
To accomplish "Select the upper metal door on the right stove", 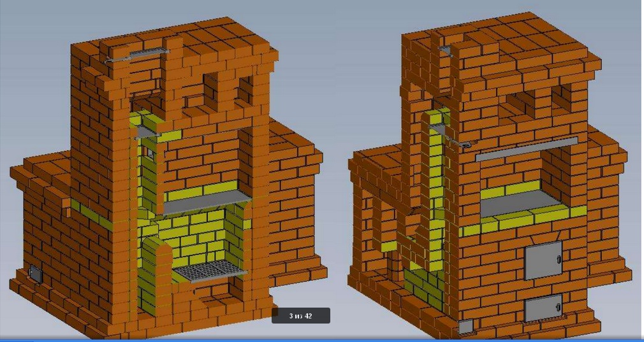I will [543, 261].
